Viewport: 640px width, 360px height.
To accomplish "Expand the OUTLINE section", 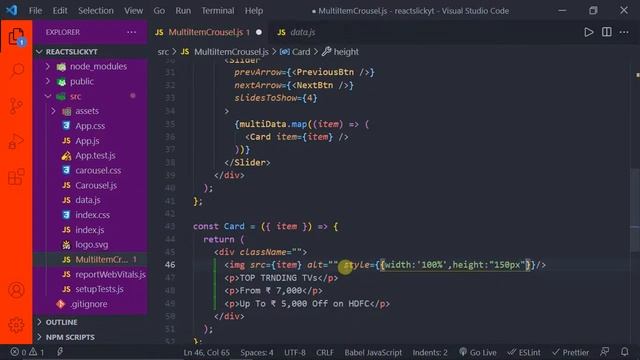I will point(62,322).
